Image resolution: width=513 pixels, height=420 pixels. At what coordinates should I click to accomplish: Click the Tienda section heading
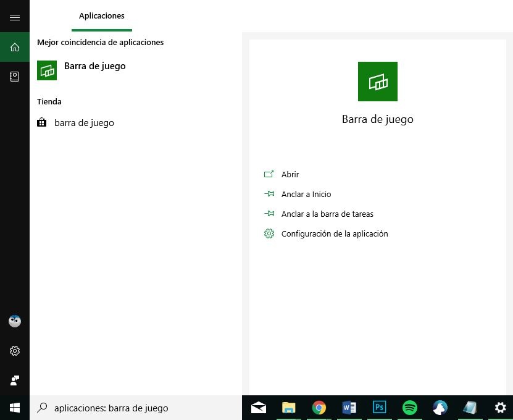point(49,101)
